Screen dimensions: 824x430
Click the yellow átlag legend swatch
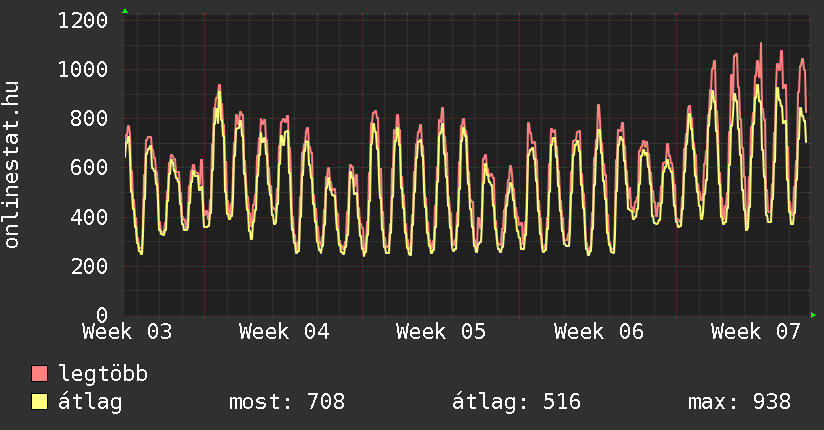[x=40, y=402]
